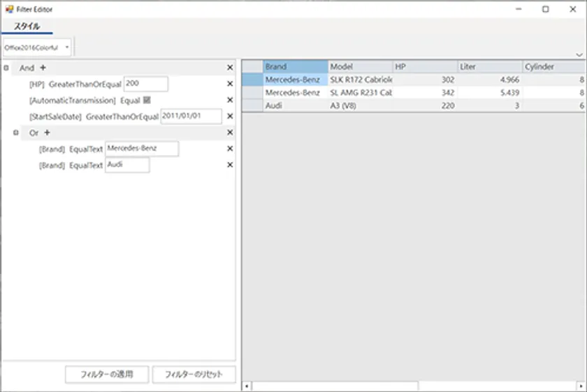
Task: Toggle the AutomaticTransmission Equal checkbox
Action: [x=147, y=100]
